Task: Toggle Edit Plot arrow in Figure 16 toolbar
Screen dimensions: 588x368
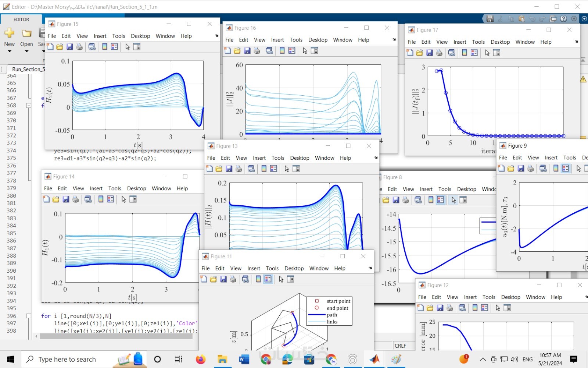Action: 305,51
